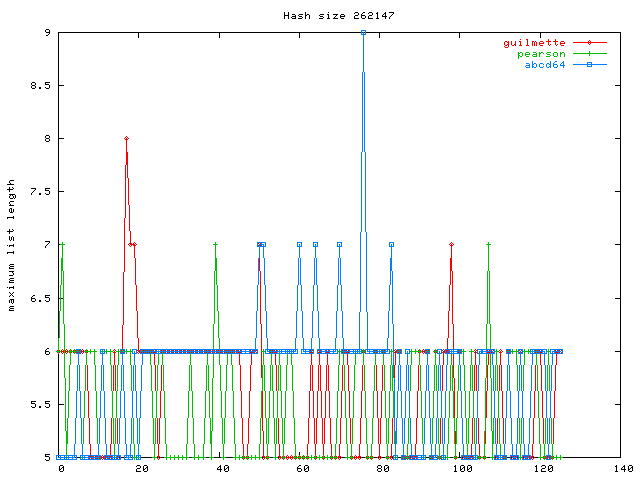
Task: Select the "abcd64" legend label
Action: [x=544, y=64]
